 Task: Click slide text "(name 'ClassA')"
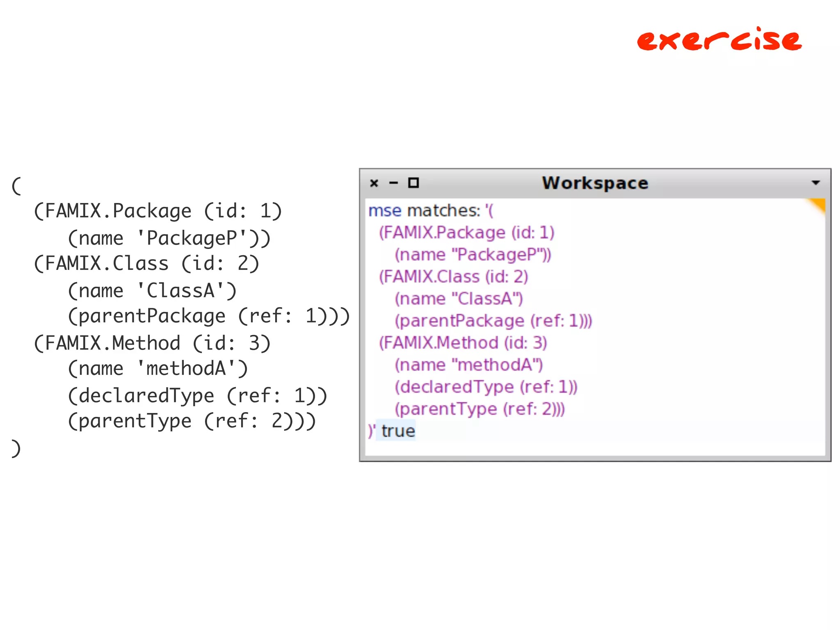click(152, 291)
